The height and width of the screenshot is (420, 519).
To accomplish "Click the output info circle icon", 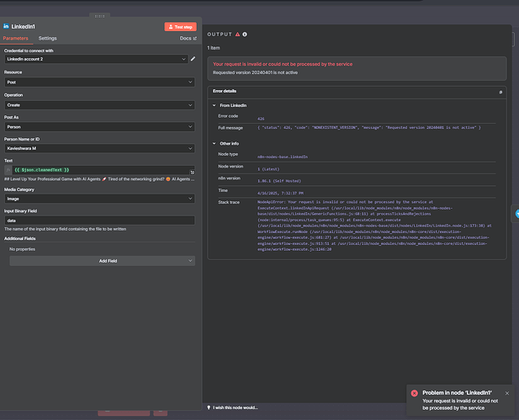I will 245,35.
